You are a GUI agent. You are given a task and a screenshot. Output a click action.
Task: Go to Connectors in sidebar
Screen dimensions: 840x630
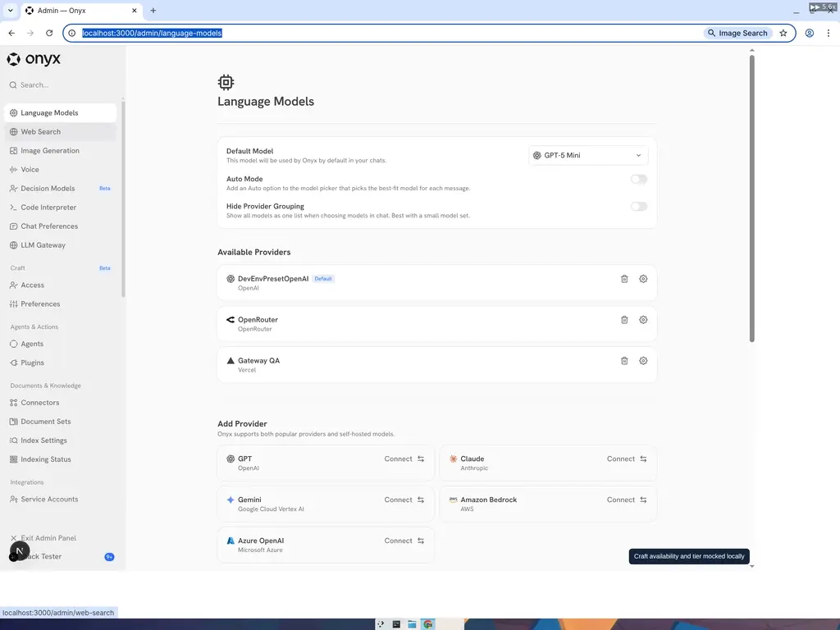61,403
